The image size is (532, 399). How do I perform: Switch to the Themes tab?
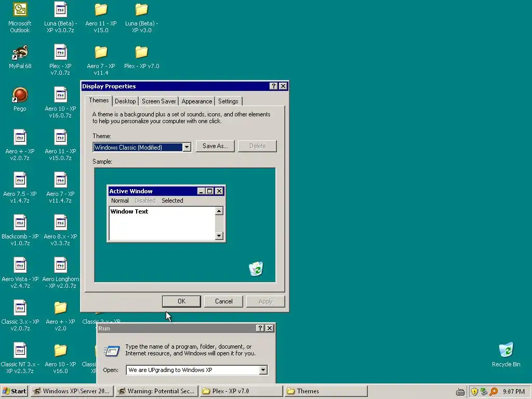(99, 100)
